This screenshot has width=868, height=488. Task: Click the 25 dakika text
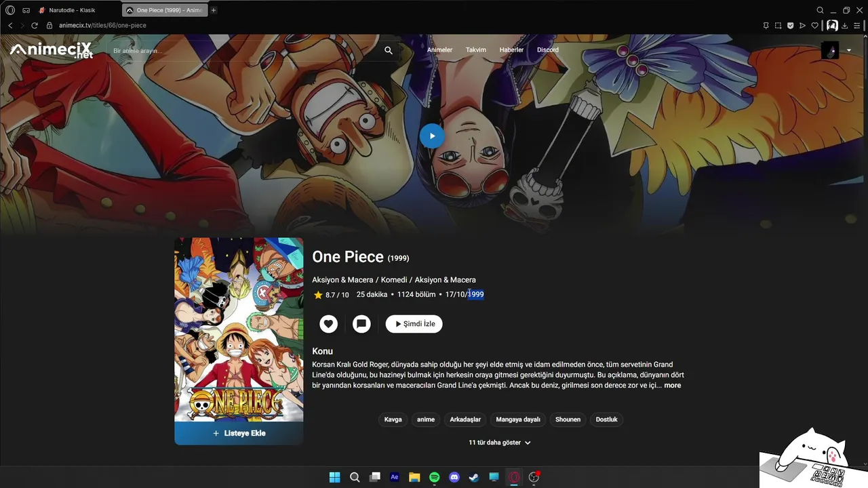point(372,295)
